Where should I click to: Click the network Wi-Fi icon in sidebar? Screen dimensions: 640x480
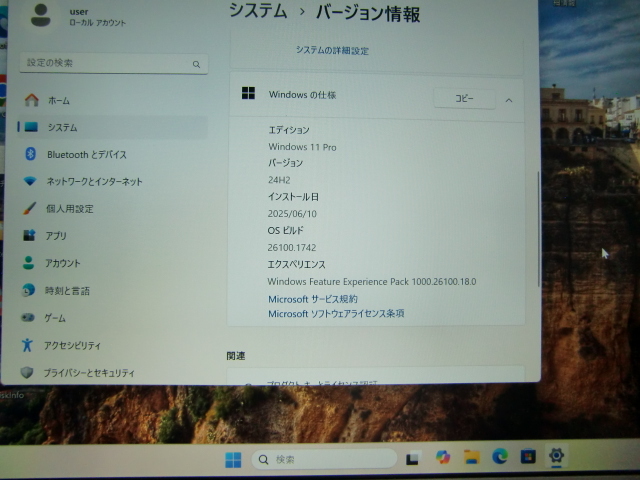tap(30, 181)
